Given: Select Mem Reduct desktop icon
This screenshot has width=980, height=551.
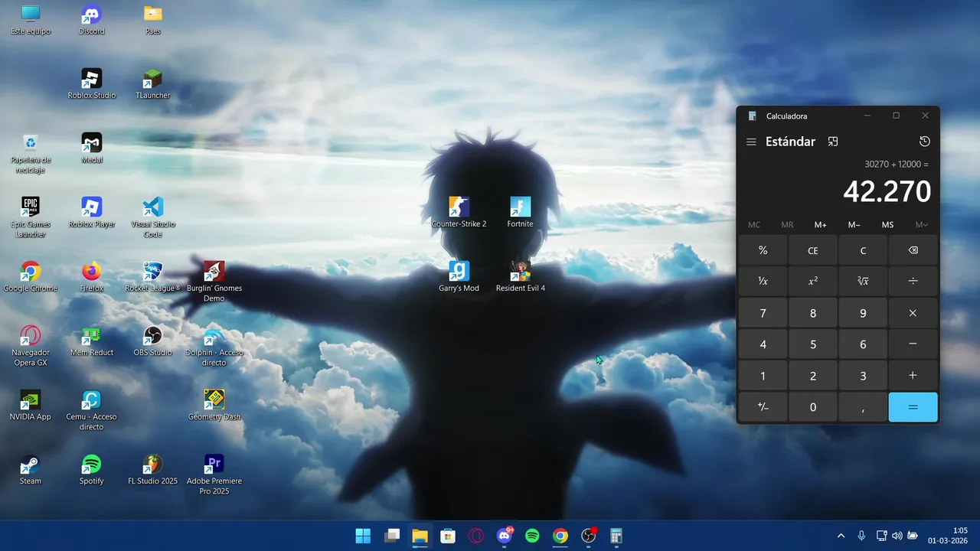Looking at the screenshot, I should coord(91,341).
